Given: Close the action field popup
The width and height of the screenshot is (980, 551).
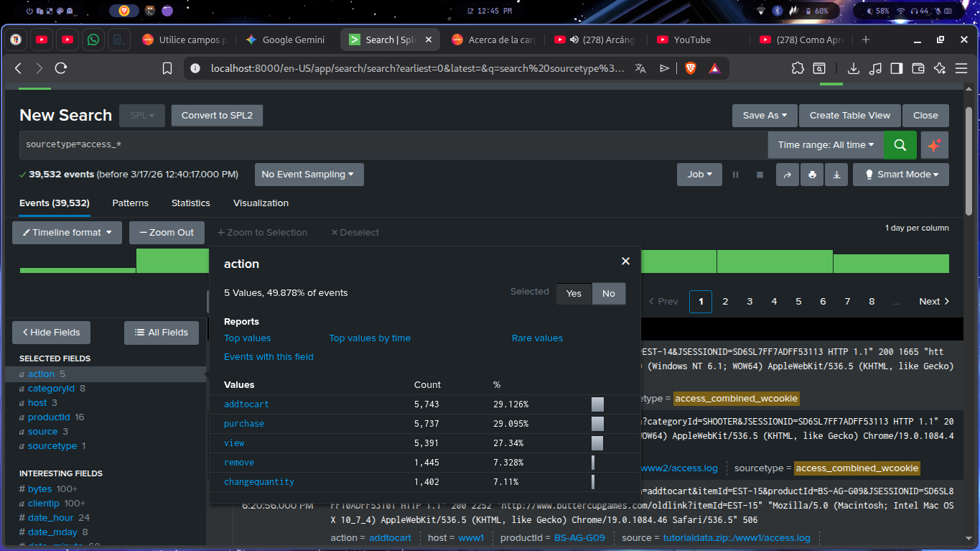Looking at the screenshot, I should (625, 261).
